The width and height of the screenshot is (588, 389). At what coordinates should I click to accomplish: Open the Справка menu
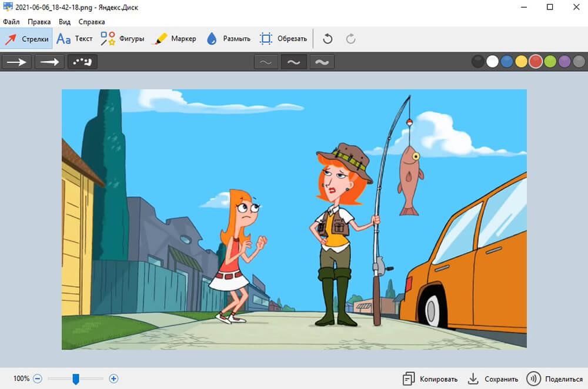(x=92, y=22)
